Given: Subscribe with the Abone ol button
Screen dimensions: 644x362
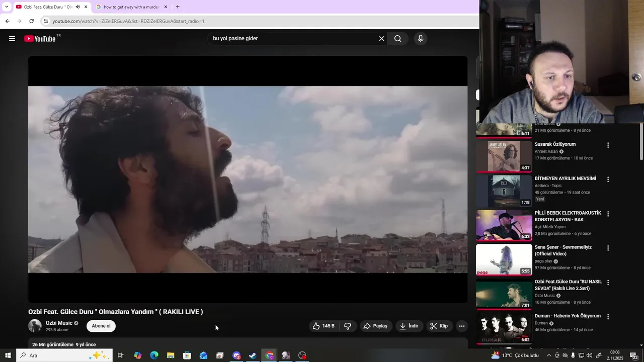Looking at the screenshot, I should click(101, 326).
